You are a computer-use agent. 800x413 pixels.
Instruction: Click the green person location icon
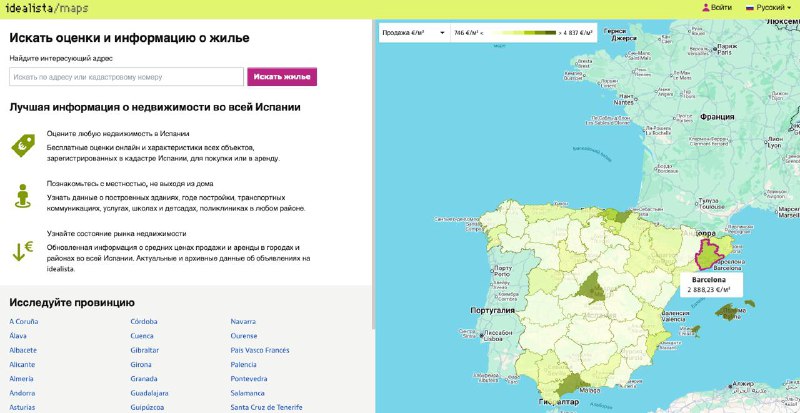click(23, 196)
